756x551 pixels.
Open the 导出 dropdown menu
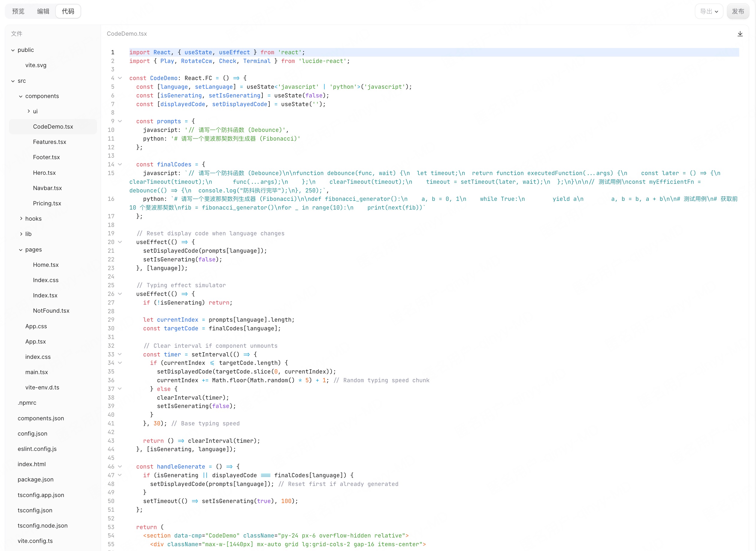[x=709, y=11]
